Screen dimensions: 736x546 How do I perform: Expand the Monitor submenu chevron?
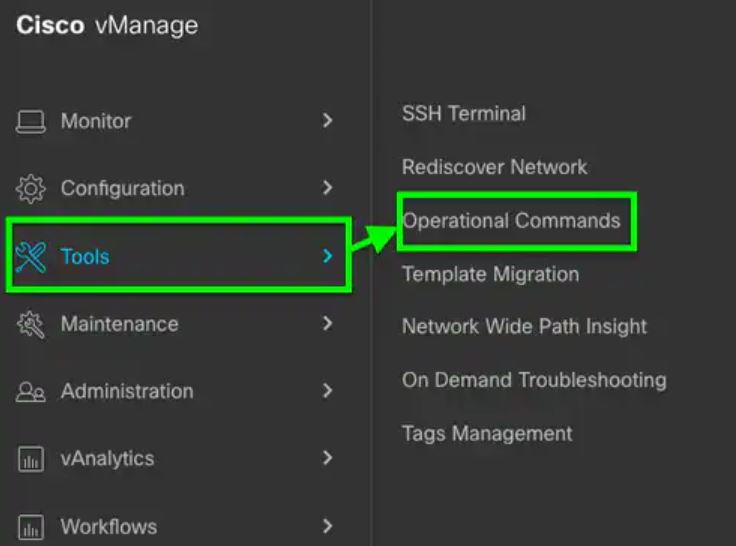point(327,121)
